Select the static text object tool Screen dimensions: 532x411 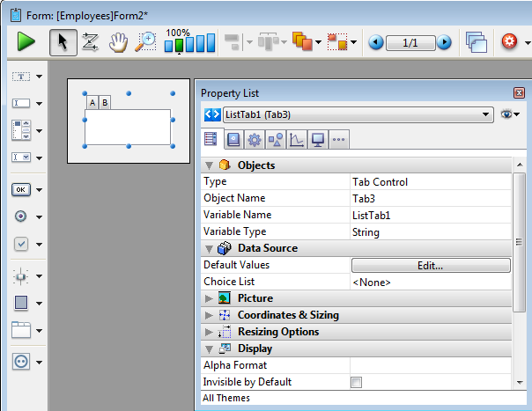click(x=22, y=77)
